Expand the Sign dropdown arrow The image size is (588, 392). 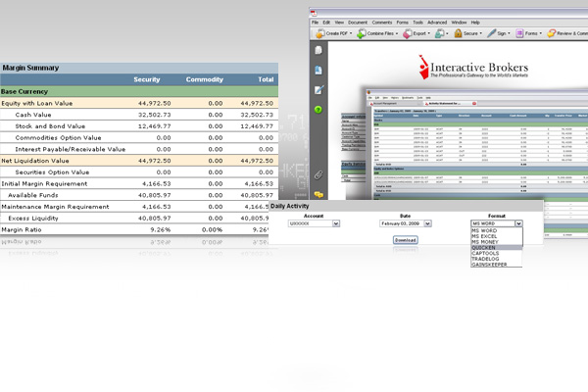pyautogui.click(x=509, y=33)
